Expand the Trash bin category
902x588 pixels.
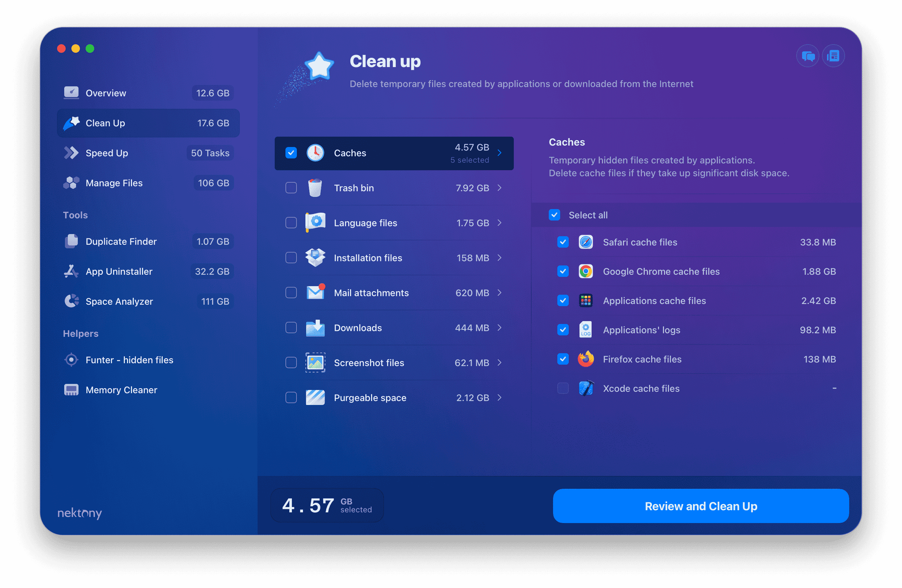point(501,187)
